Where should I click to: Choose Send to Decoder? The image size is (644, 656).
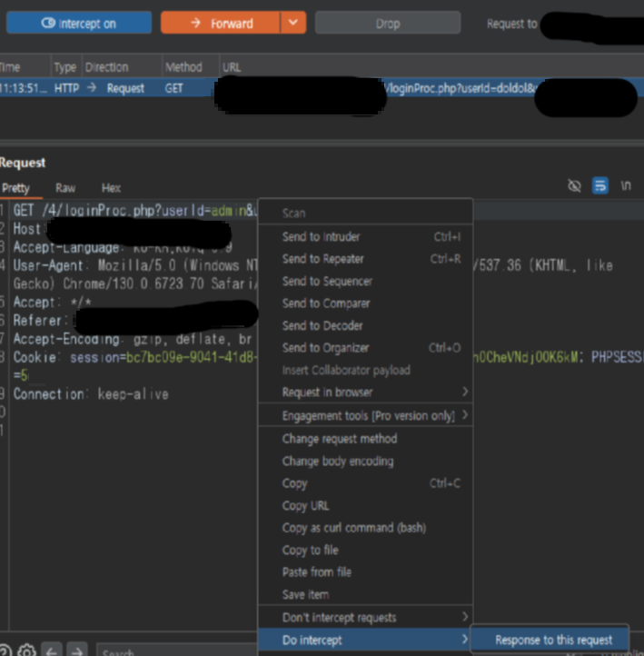[365, 325]
